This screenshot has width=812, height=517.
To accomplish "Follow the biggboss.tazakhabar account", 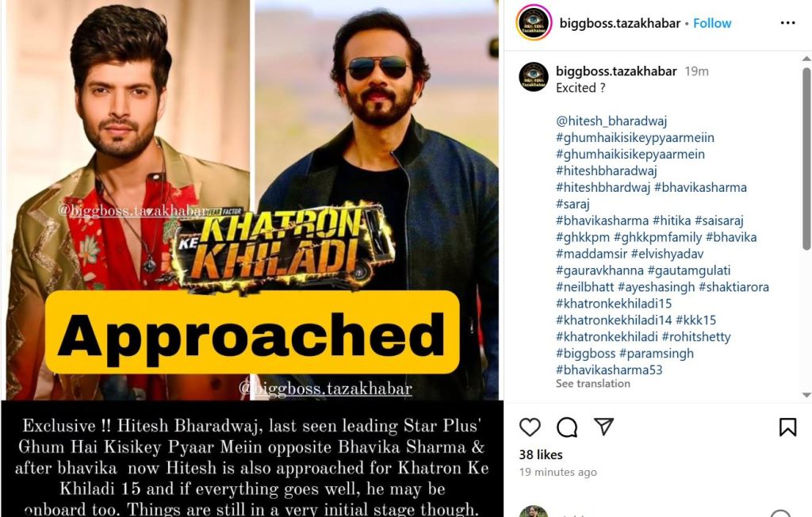I will click(712, 23).
